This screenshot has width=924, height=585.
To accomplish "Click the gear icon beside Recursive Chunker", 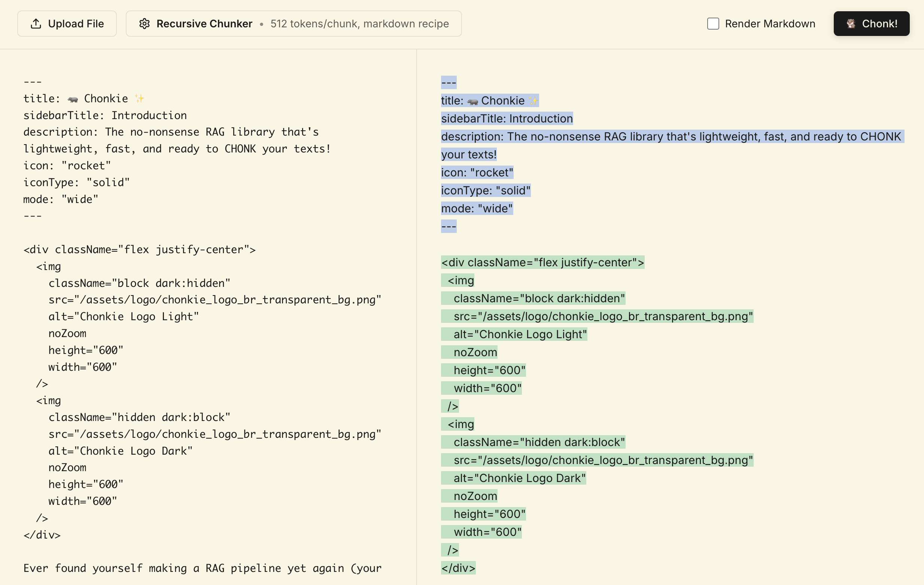I will (144, 24).
